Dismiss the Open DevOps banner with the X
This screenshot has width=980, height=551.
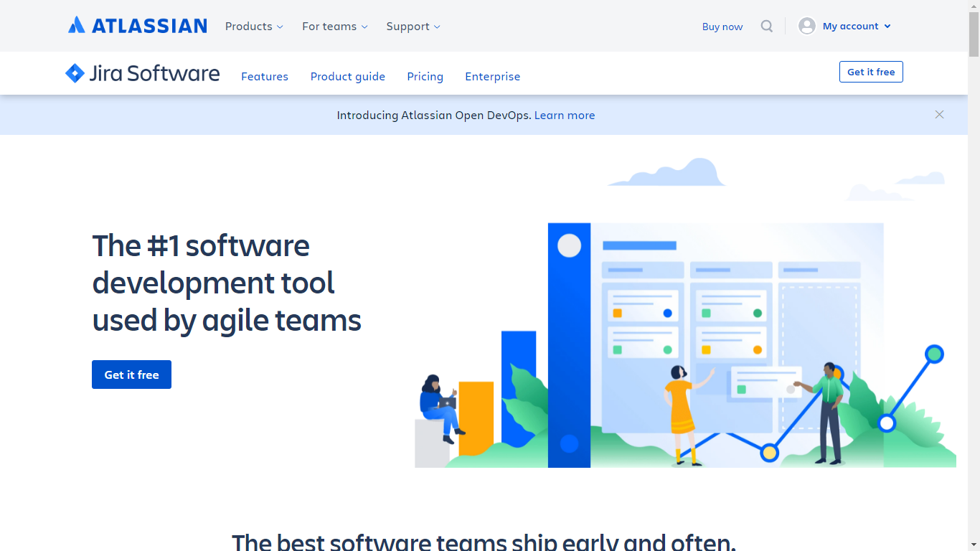(x=939, y=115)
